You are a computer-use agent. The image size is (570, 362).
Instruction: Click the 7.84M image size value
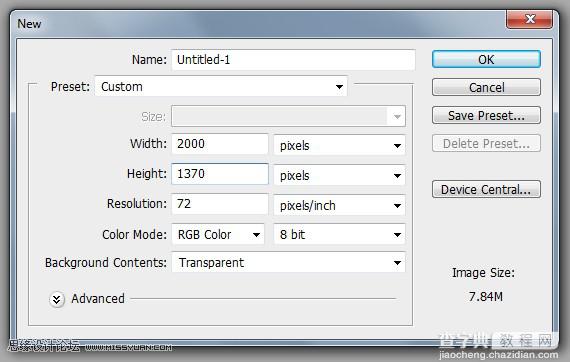(x=486, y=297)
